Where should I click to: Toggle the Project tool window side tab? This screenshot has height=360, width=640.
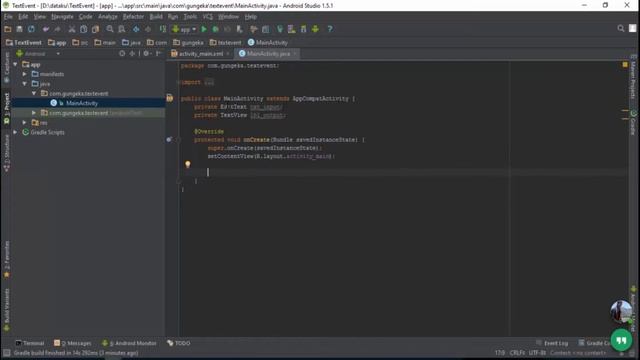pos(7,108)
